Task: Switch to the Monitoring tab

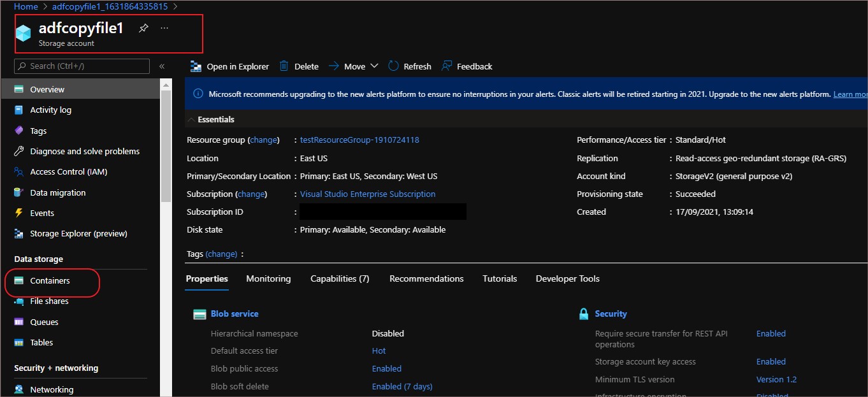Action: pyautogui.click(x=268, y=278)
